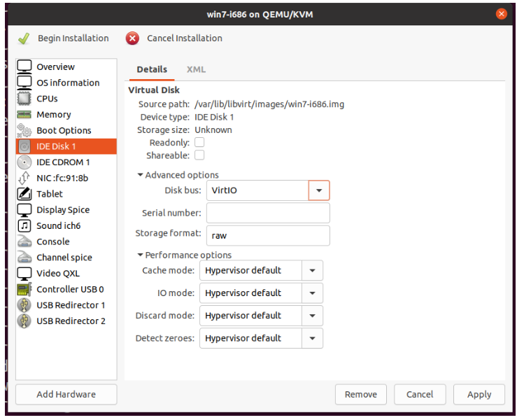Click the Tablet pen icon
Viewport: 524px width, 420px height.
tap(24, 194)
